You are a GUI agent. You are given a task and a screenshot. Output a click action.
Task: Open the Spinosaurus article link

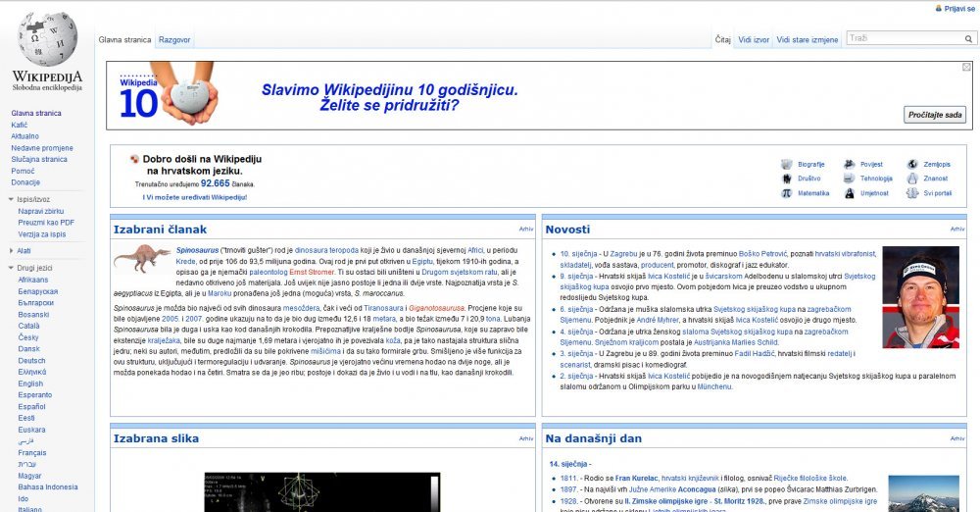pyautogui.click(x=197, y=250)
